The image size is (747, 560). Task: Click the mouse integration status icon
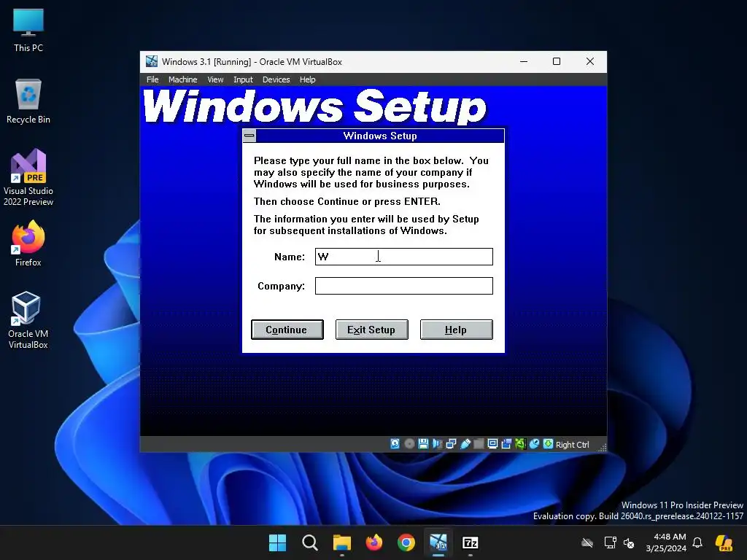pos(534,444)
